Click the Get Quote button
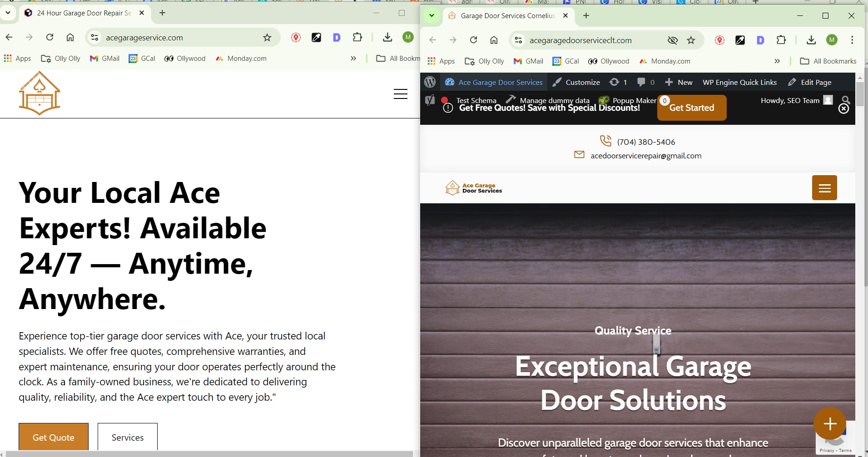This screenshot has height=457, width=868. (x=54, y=437)
